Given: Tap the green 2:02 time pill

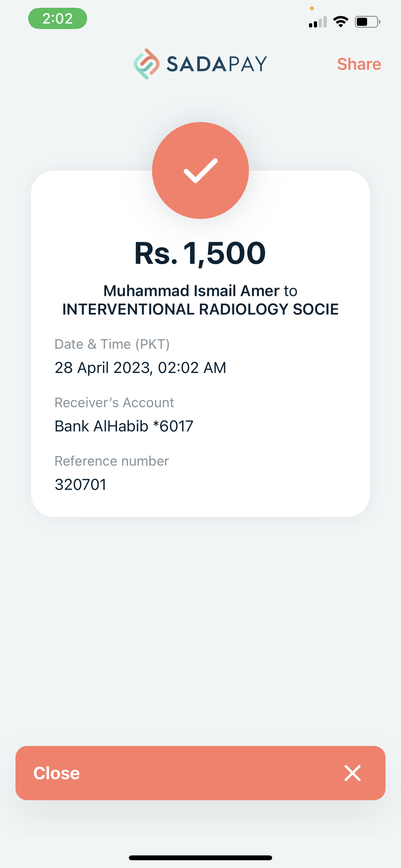Looking at the screenshot, I should coord(57,18).
